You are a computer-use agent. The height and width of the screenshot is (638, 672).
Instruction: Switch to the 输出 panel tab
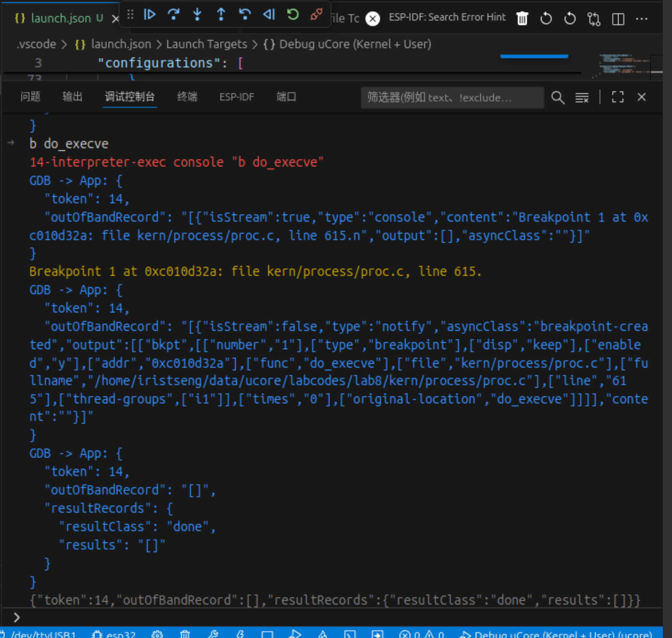pos(72,97)
